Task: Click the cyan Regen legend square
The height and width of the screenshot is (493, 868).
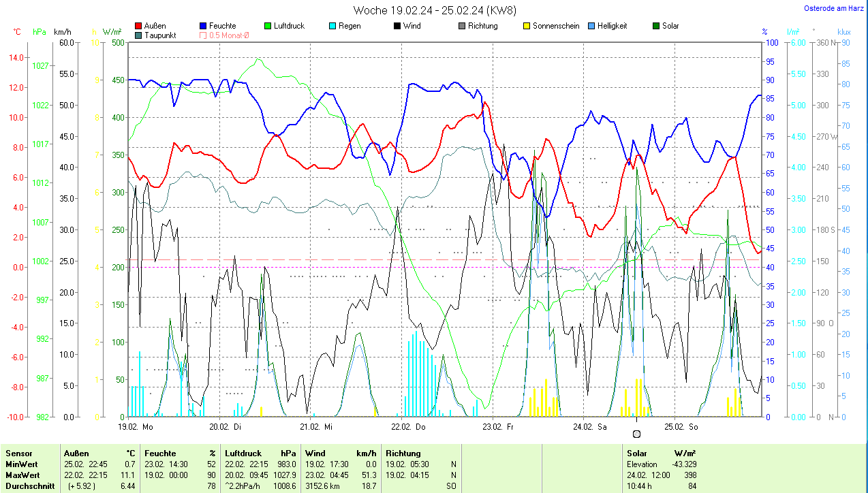Action: coord(332,26)
